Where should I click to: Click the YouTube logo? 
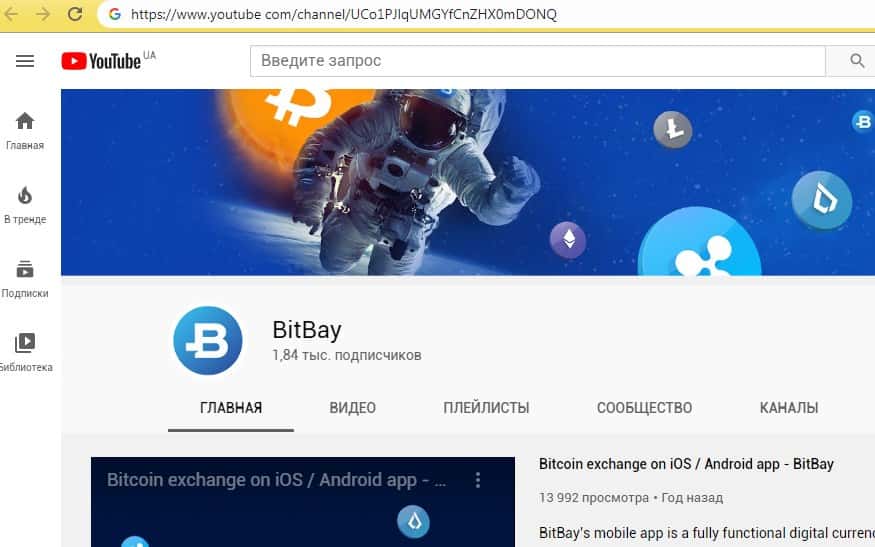click(101, 61)
